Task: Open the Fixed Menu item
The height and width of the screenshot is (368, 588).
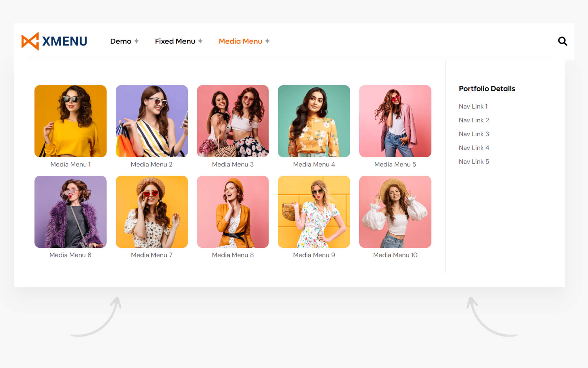Action: pos(175,41)
